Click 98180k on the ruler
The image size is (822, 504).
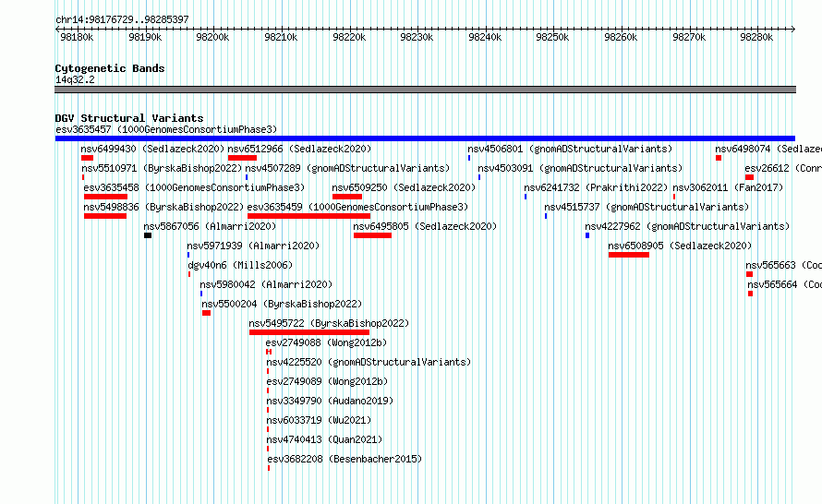[x=77, y=37]
